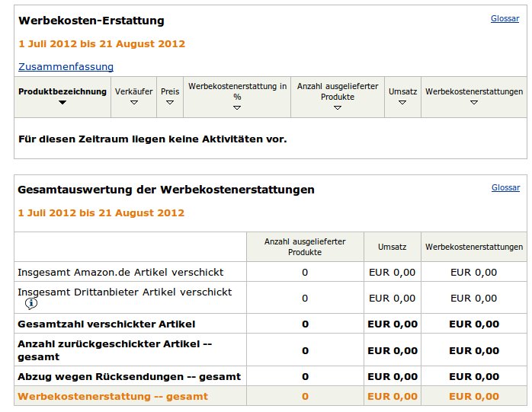Open Glossar link in Werbekosten-Erstattung section
532x412 pixels.
click(505, 18)
